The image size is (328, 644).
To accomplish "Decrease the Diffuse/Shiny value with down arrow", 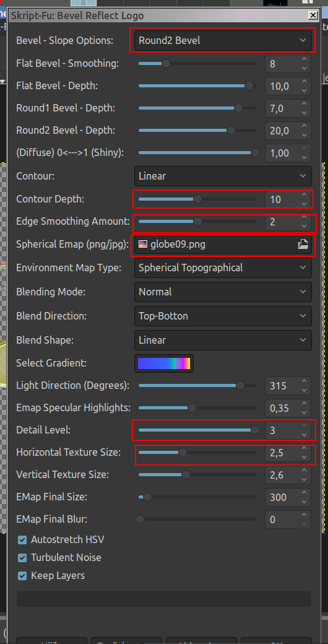I will 304,157.
